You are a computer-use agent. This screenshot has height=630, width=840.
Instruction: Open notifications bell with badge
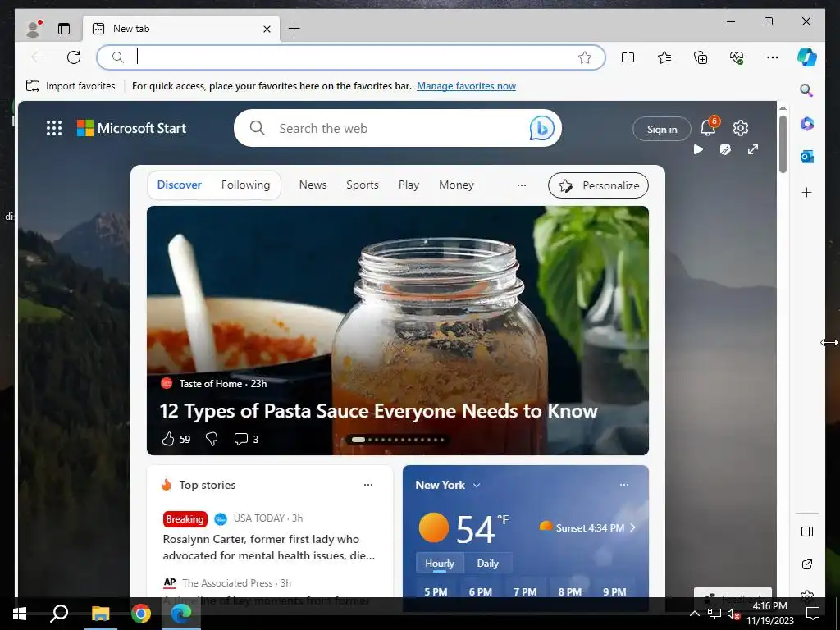pos(709,127)
